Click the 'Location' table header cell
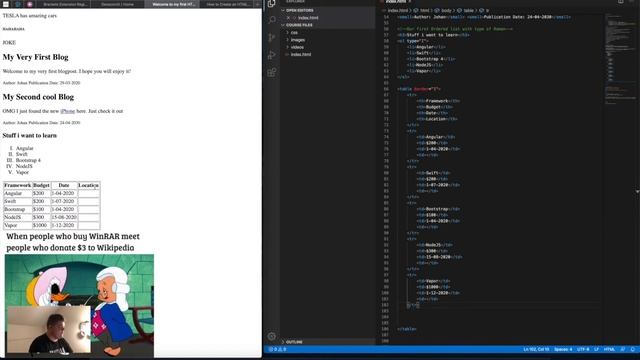The image size is (640, 360). click(x=89, y=185)
